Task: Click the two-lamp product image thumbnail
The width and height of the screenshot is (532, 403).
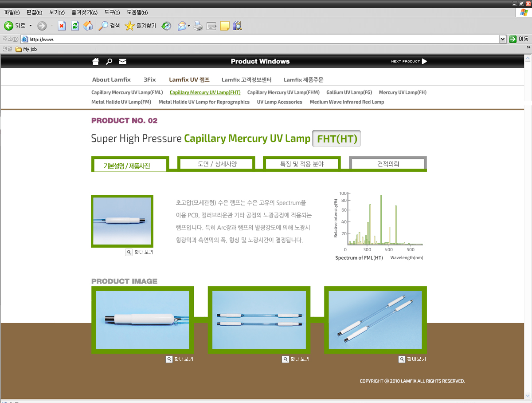Action: coord(259,320)
